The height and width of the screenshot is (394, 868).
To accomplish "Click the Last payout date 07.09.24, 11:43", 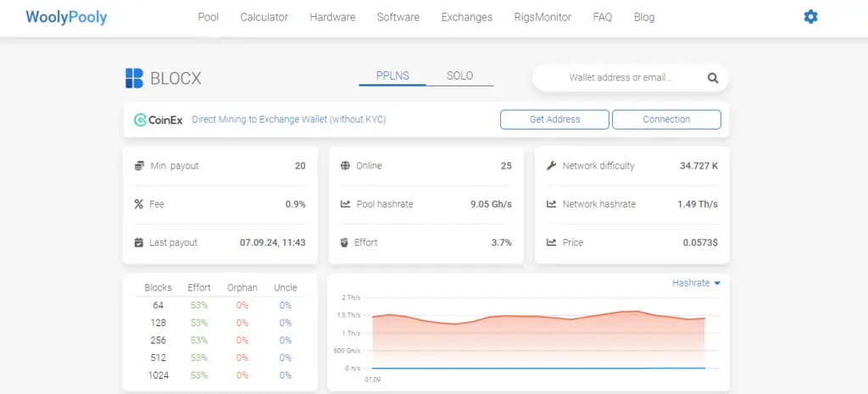I will click(x=272, y=242).
